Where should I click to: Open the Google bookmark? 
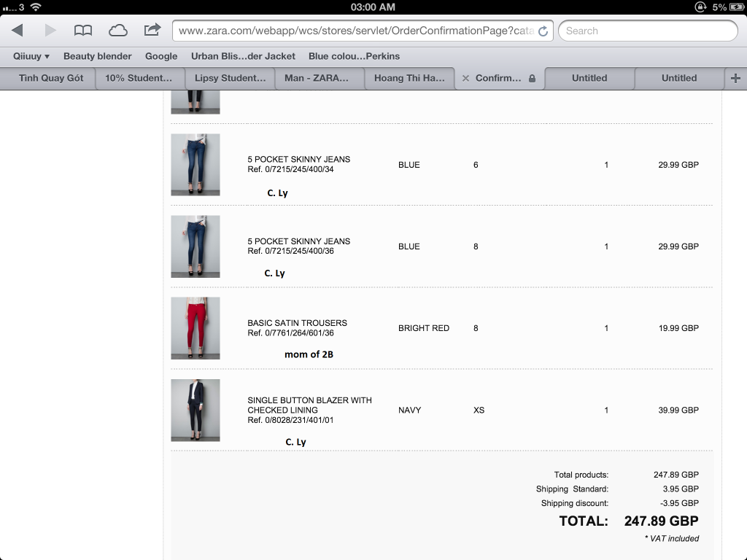pos(161,56)
